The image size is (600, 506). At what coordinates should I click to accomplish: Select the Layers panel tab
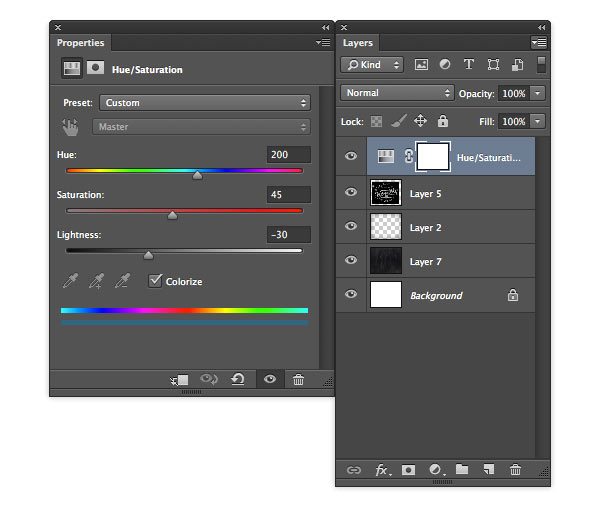pyautogui.click(x=358, y=43)
